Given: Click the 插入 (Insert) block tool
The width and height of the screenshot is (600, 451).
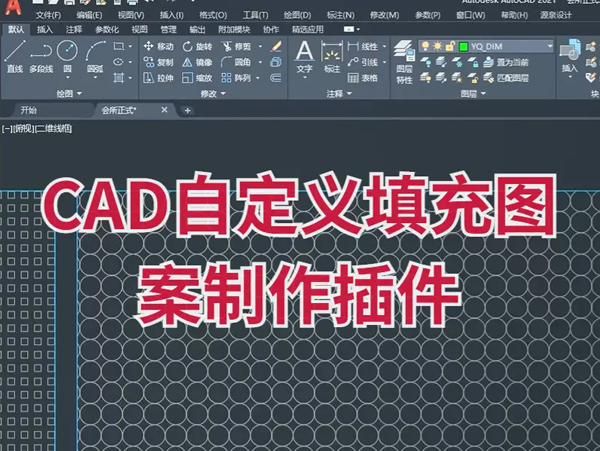Looking at the screenshot, I should click(569, 57).
